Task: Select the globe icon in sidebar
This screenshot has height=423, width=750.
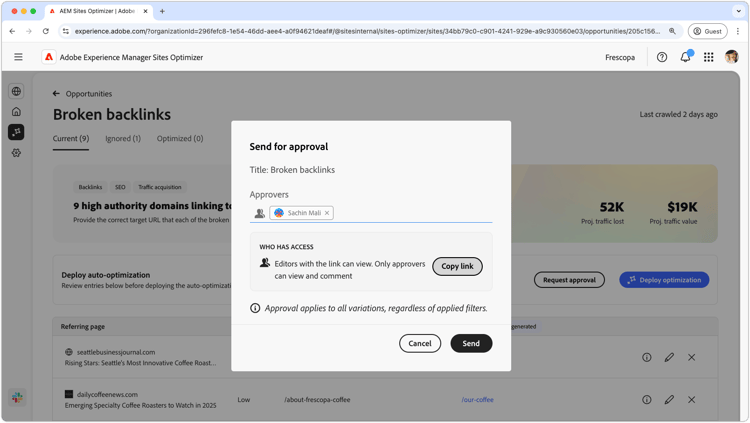Action: tap(16, 91)
